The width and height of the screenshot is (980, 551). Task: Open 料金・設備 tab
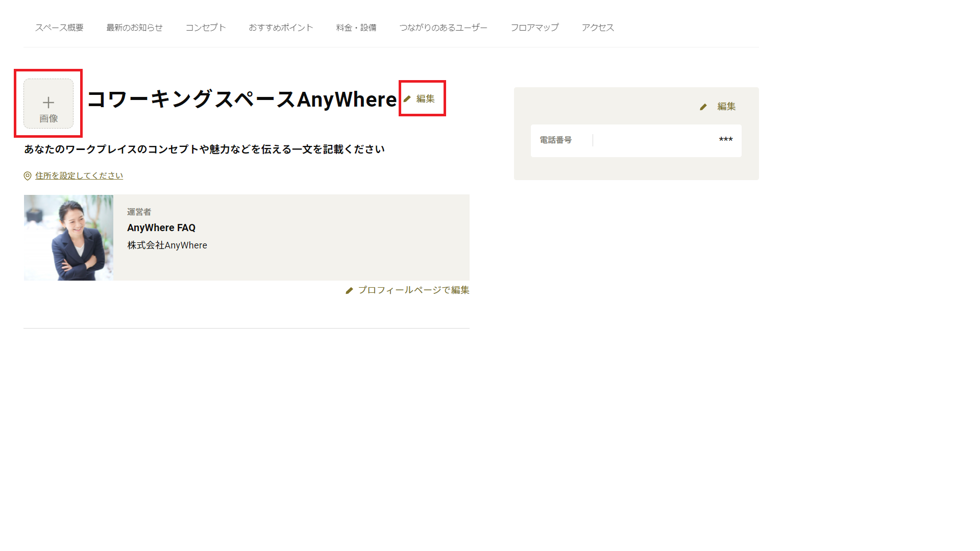[356, 28]
